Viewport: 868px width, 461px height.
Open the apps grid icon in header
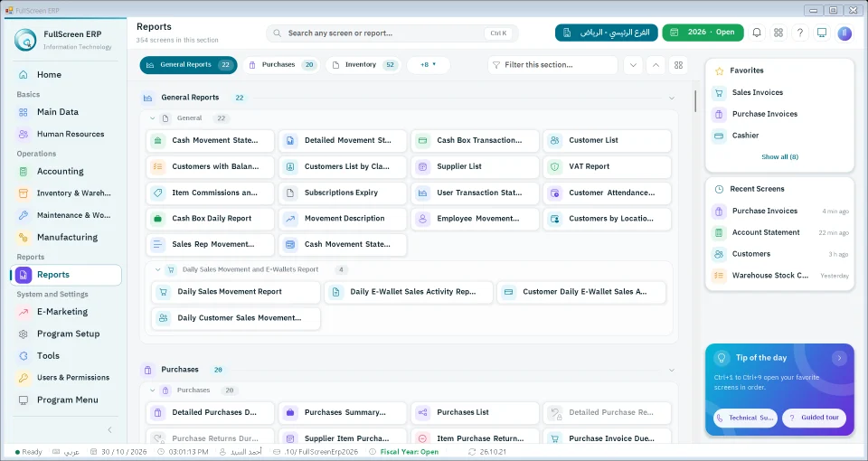coord(778,33)
